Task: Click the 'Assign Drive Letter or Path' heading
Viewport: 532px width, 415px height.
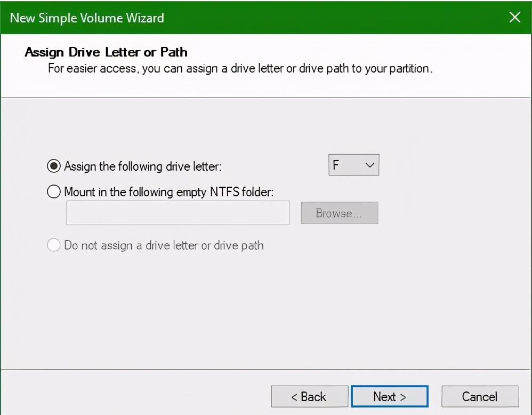Action: pyautogui.click(x=106, y=52)
